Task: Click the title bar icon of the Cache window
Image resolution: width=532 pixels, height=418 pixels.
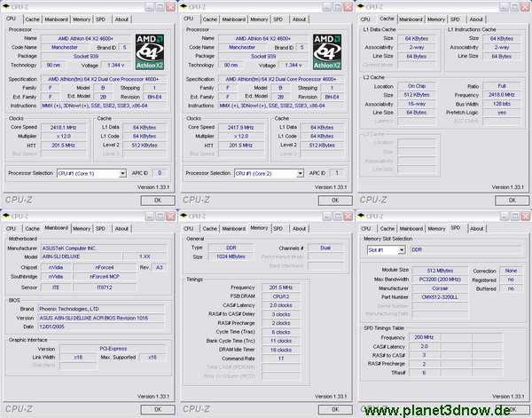Action: tap(361, 6)
